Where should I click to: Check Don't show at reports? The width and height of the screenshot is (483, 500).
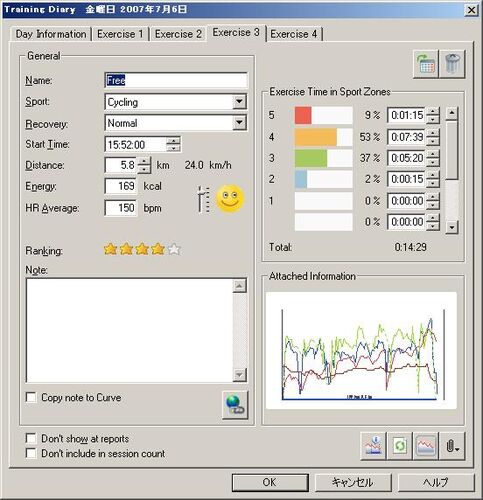click(x=31, y=438)
